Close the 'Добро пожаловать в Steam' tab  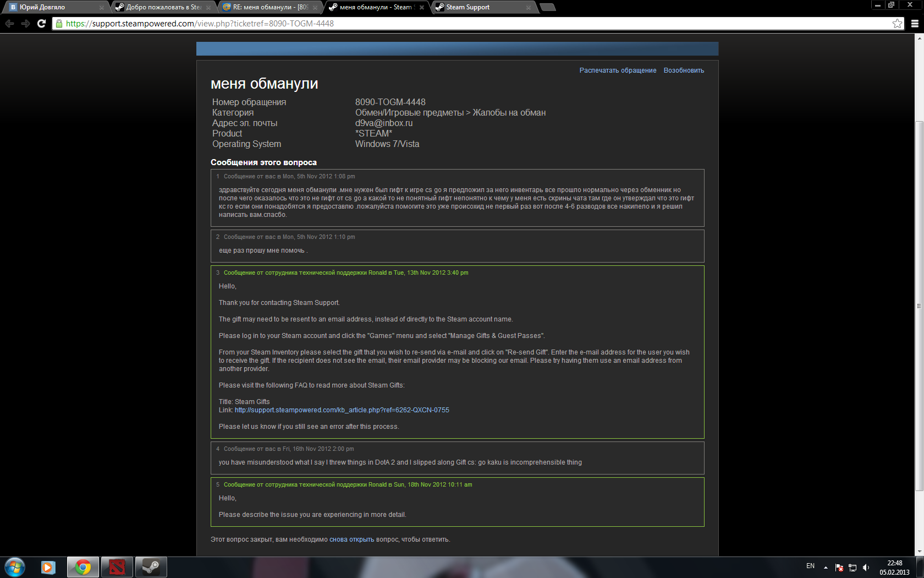pyautogui.click(x=208, y=8)
